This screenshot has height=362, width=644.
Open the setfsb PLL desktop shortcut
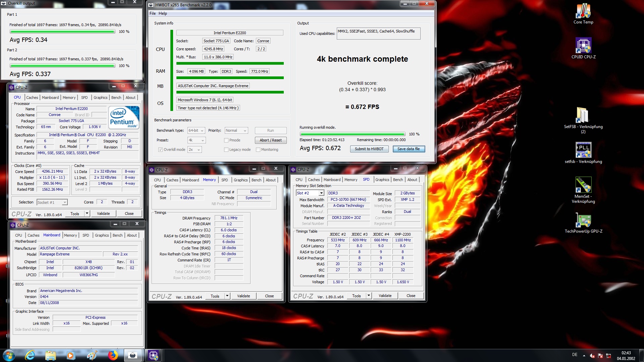click(x=583, y=153)
